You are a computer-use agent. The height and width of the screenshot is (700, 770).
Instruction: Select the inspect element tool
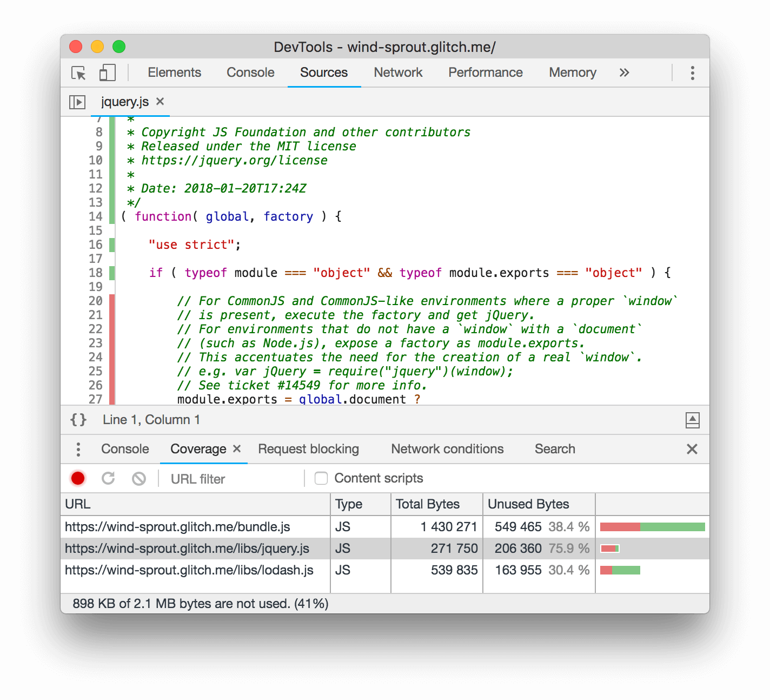(x=77, y=72)
